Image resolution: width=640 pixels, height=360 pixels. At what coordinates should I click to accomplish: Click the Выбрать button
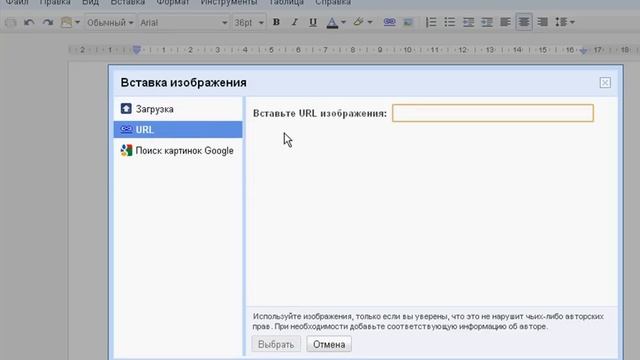276,344
